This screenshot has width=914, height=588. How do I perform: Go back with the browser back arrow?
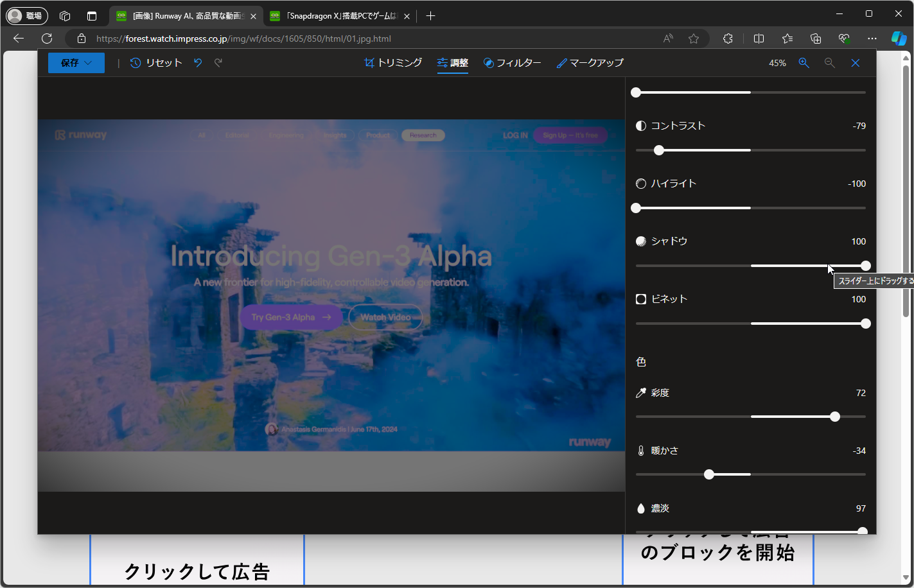coord(19,39)
